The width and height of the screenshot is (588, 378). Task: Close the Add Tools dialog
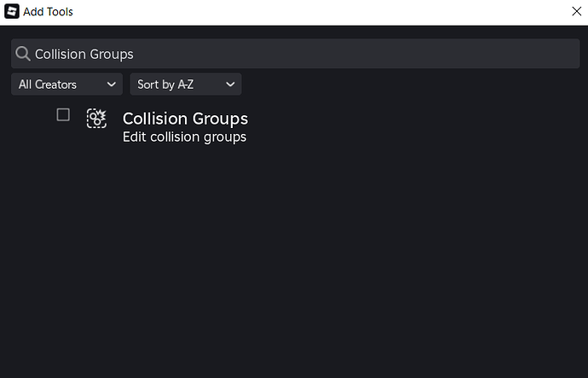click(x=576, y=11)
